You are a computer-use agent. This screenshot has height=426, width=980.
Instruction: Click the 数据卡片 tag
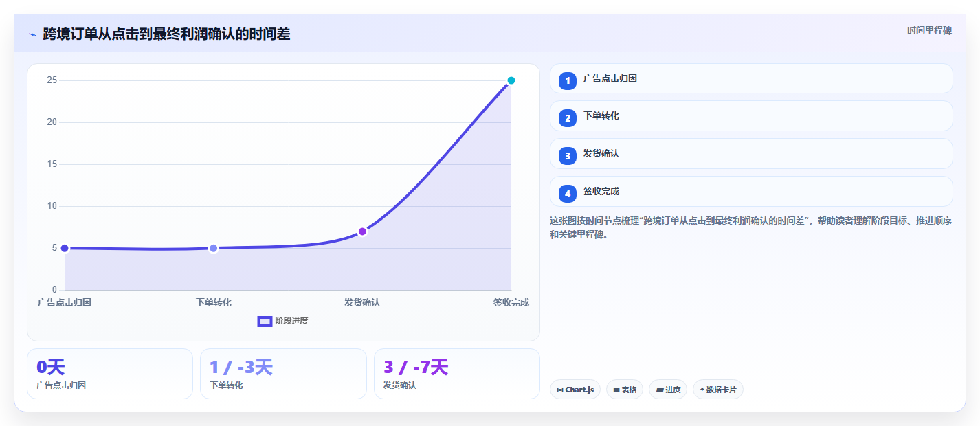(718, 390)
